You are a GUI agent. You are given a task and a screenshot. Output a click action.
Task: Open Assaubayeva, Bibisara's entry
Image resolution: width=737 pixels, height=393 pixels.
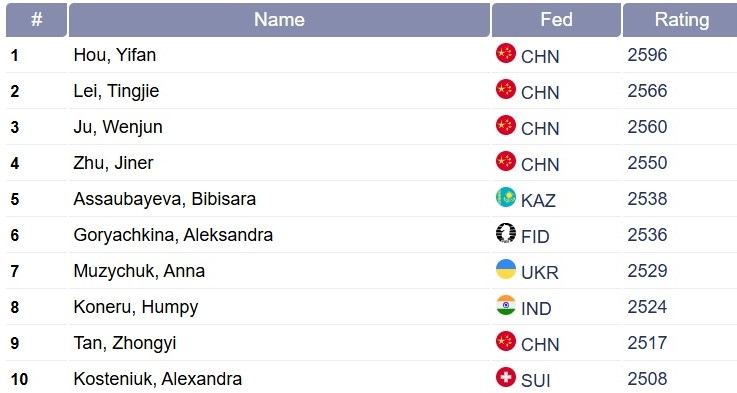coord(165,199)
